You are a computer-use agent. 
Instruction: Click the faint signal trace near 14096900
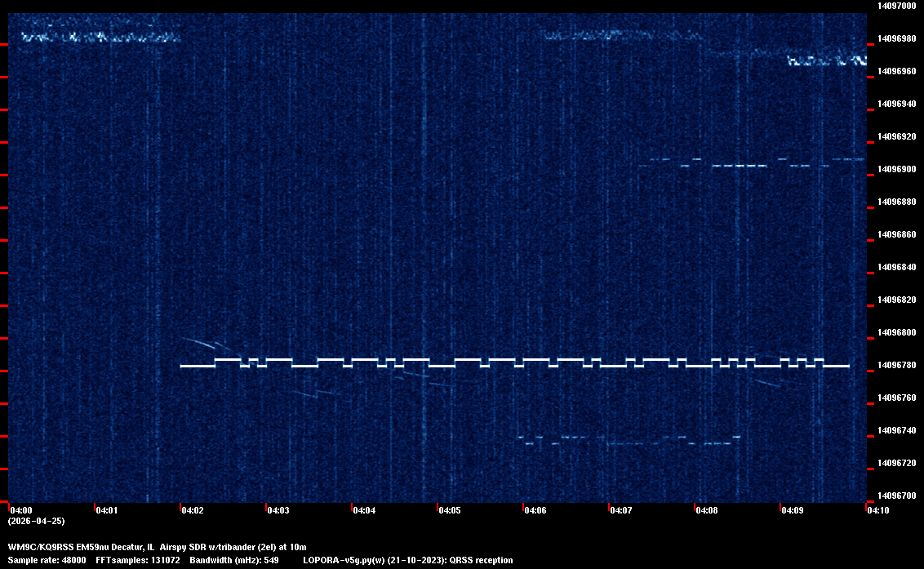click(x=739, y=166)
